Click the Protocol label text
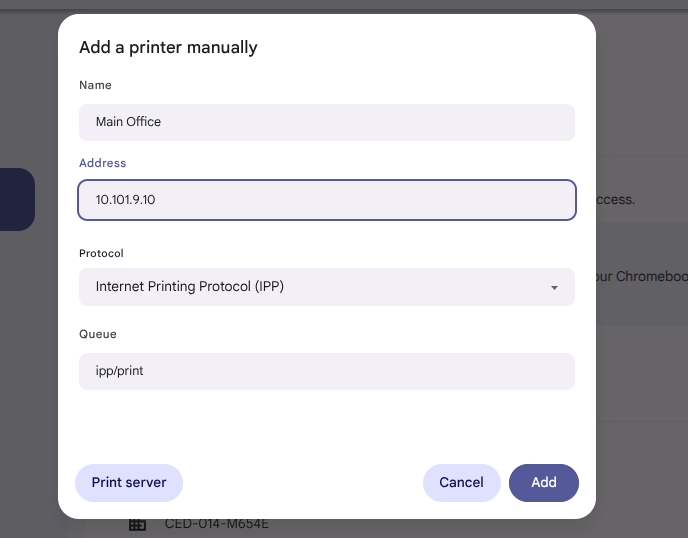The width and height of the screenshot is (688, 538). click(x=101, y=254)
